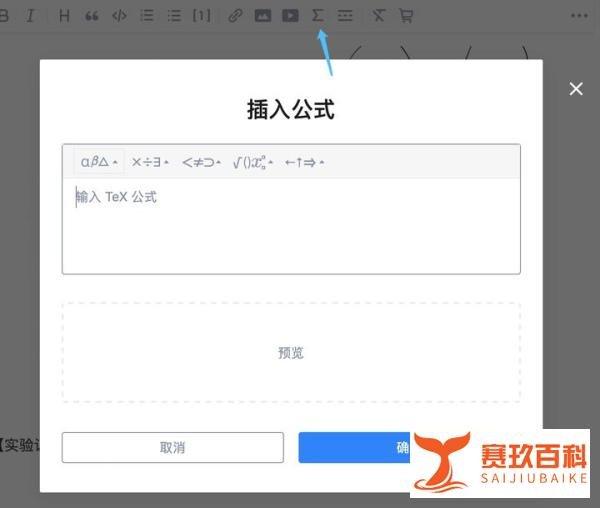
Task: Cancel with the 取消 button
Action: 173,447
